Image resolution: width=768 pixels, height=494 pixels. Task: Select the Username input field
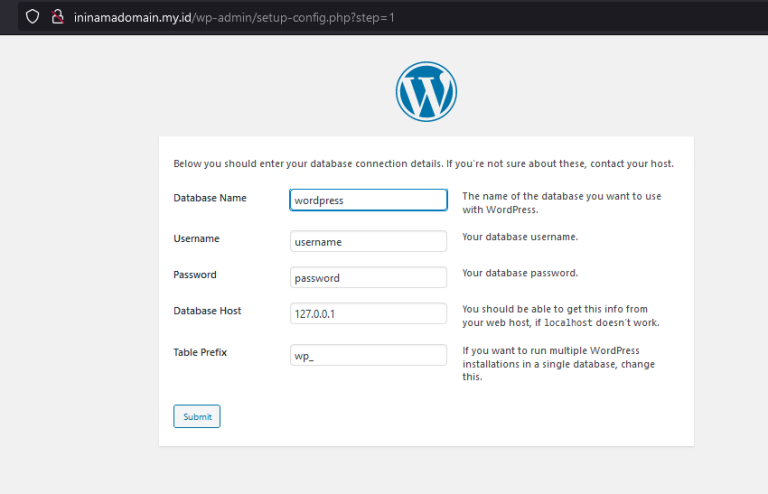pos(368,241)
